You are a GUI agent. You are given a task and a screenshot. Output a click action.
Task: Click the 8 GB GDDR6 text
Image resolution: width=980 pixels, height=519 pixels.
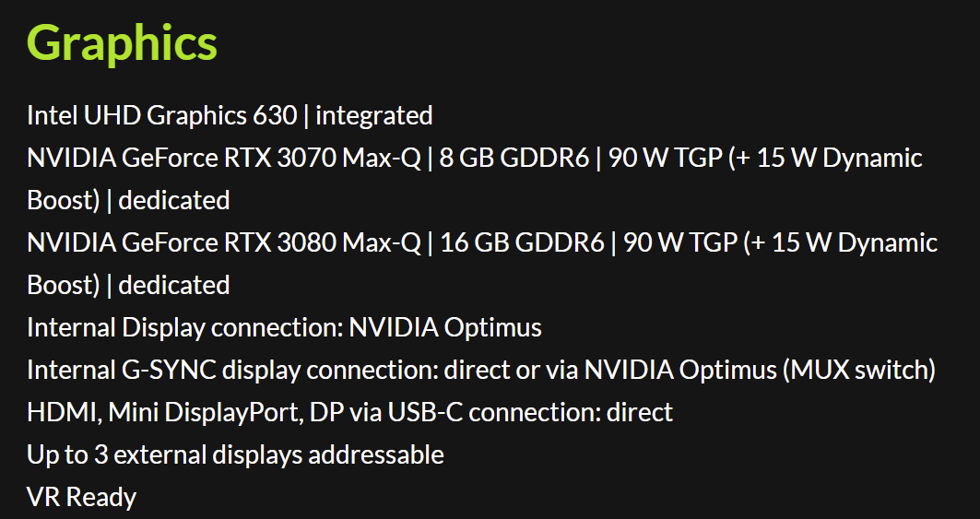click(514, 159)
